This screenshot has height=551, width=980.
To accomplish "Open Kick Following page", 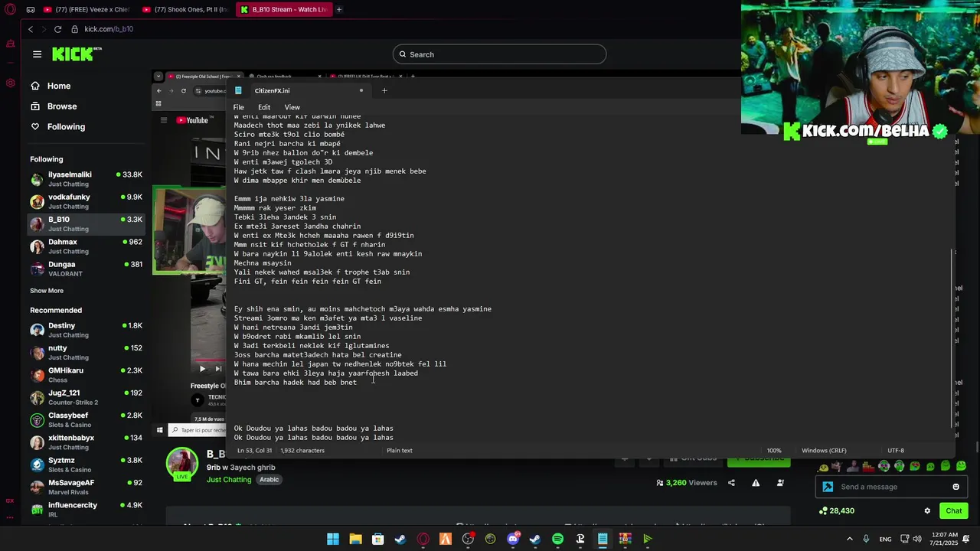I will (x=66, y=126).
